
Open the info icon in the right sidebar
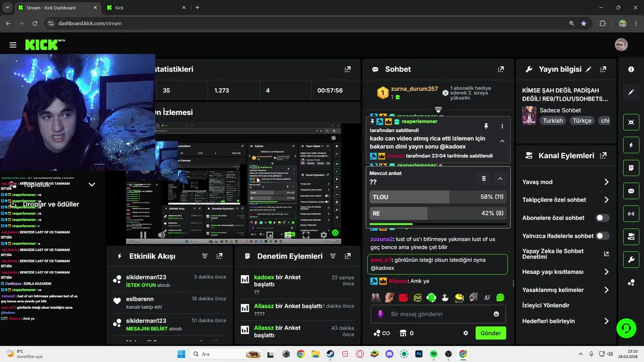pyautogui.click(x=631, y=69)
